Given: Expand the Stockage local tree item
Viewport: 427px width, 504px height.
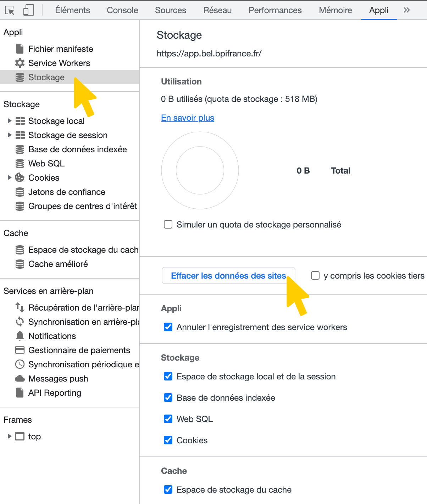Looking at the screenshot, I should click(x=10, y=121).
